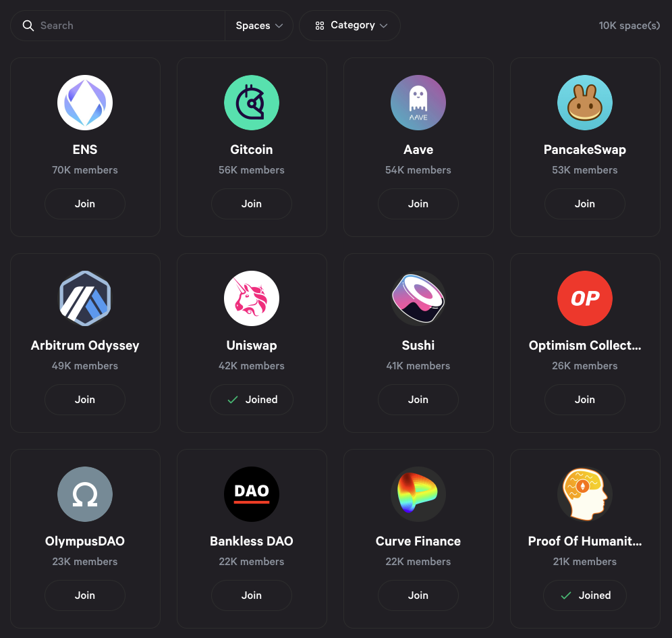
Task: Open the ENS space logo
Action: point(85,103)
